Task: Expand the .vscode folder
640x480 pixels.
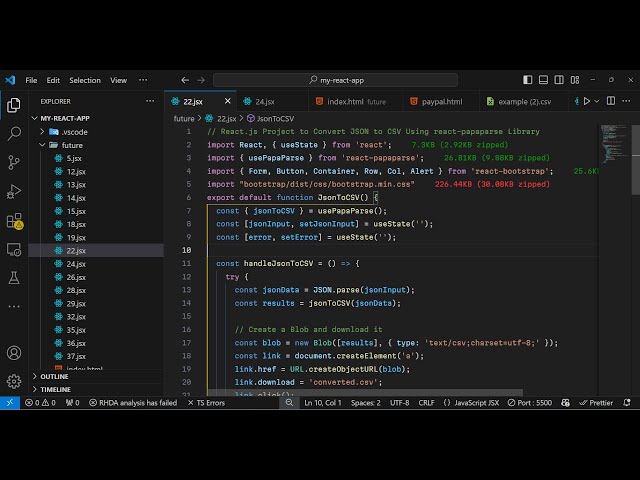Action: pos(73,131)
